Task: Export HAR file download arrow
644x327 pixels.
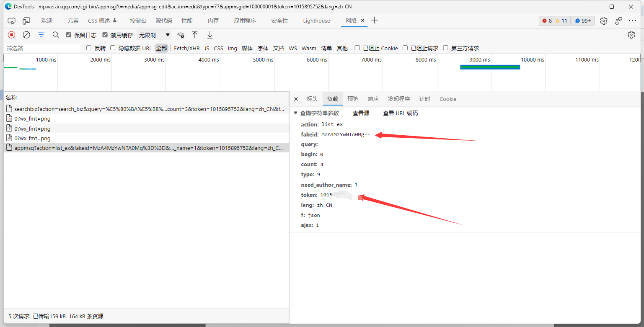Action: pos(210,35)
